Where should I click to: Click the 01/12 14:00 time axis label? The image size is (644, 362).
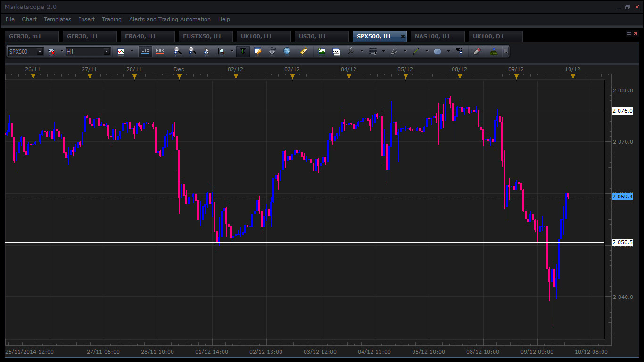212,352
